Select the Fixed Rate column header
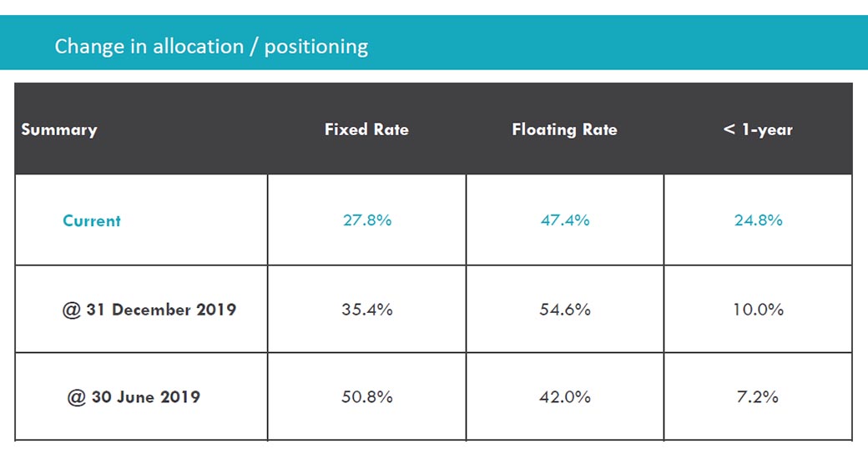 [366, 129]
